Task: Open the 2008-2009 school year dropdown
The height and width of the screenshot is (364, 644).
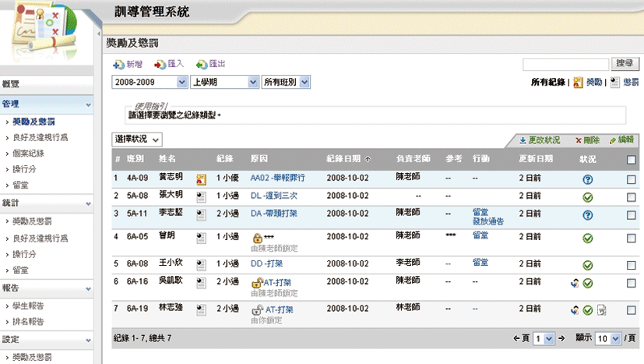Action: tap(150, 82)
